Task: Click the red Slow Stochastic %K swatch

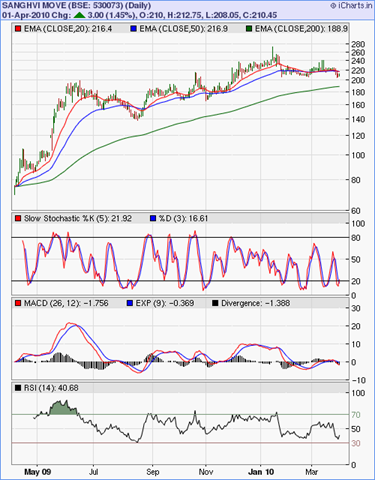Action: coord(18,219)
